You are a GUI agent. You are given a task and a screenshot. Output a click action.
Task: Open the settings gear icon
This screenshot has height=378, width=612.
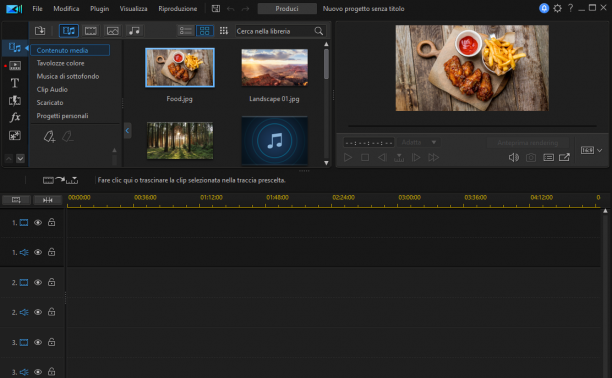coord(557,8)
